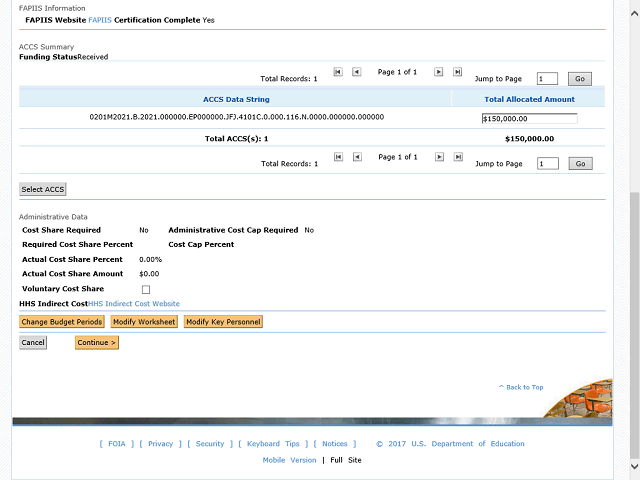
Task: Click the Modify Worksheet button
Action: point(144,322)
